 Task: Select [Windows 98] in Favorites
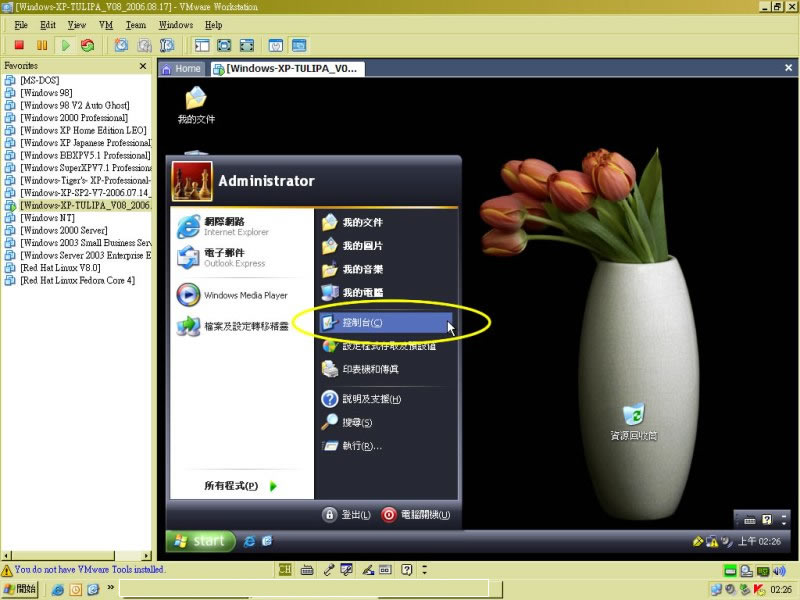[x=46, y=93]
